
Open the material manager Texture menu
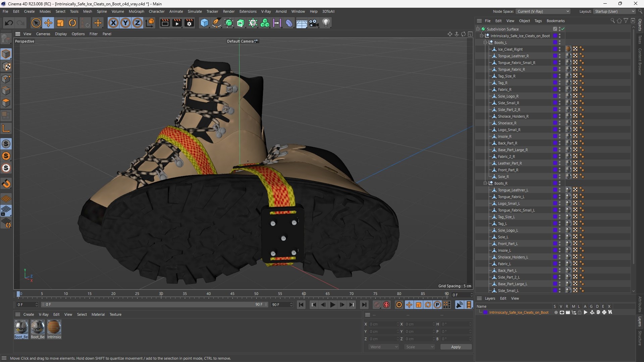coord(115,314)
